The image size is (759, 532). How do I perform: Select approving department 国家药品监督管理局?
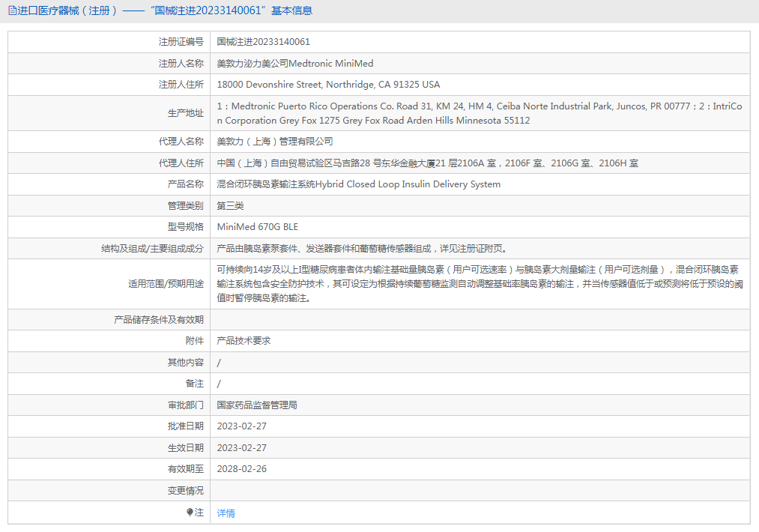coord(257,405)
